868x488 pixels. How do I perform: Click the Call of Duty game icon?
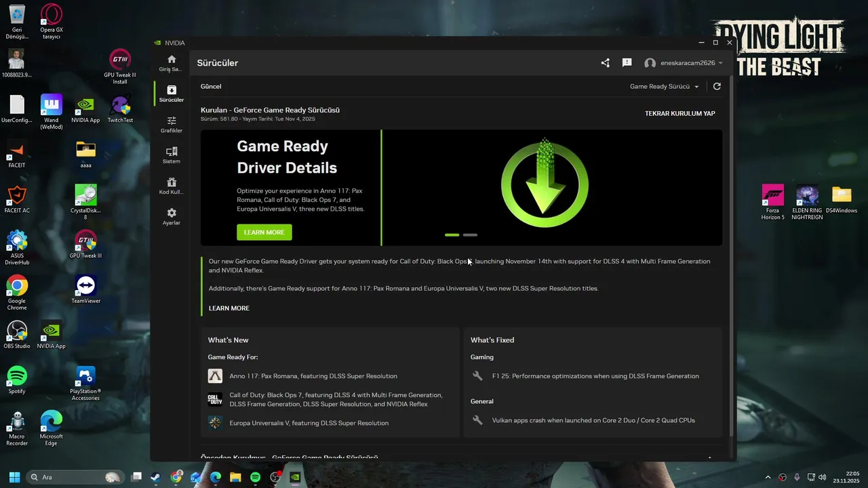(x=215, y=400)
